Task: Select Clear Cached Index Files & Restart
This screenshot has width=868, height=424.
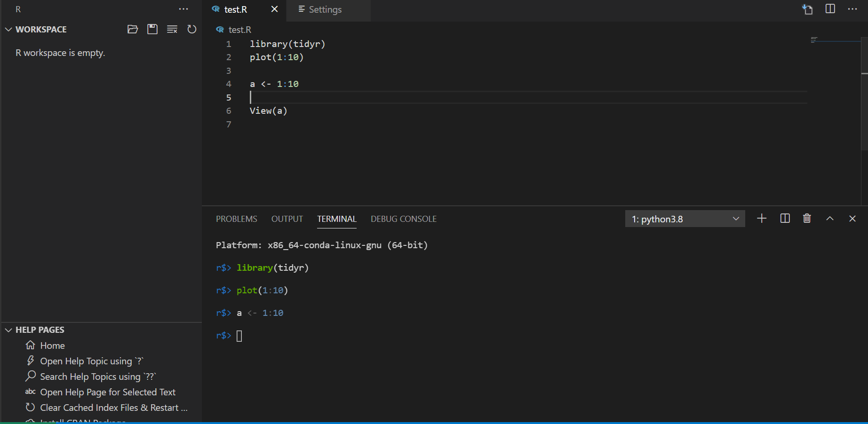Action: coord(114,408)
